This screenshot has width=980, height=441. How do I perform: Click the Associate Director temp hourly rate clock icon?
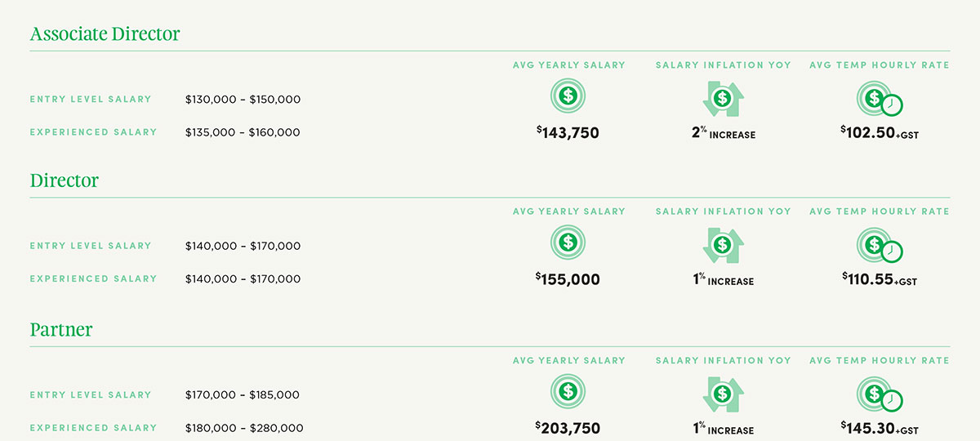click(x=880, y=99)
